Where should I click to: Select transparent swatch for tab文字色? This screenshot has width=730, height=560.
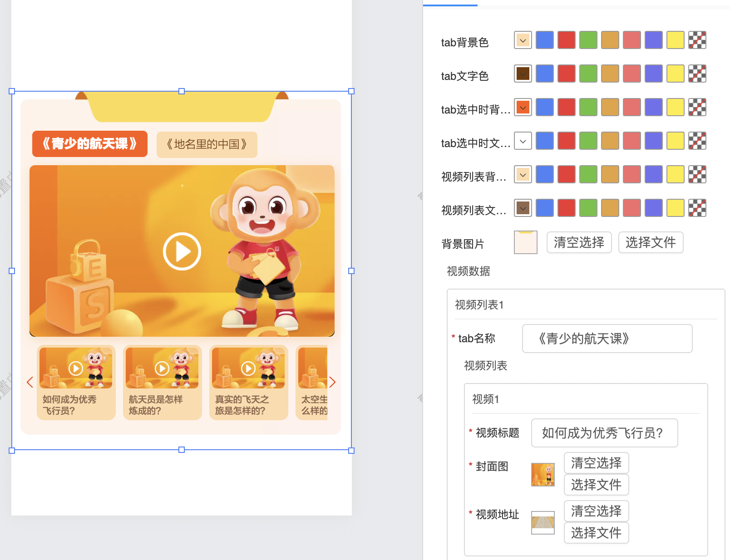[697, 74]
